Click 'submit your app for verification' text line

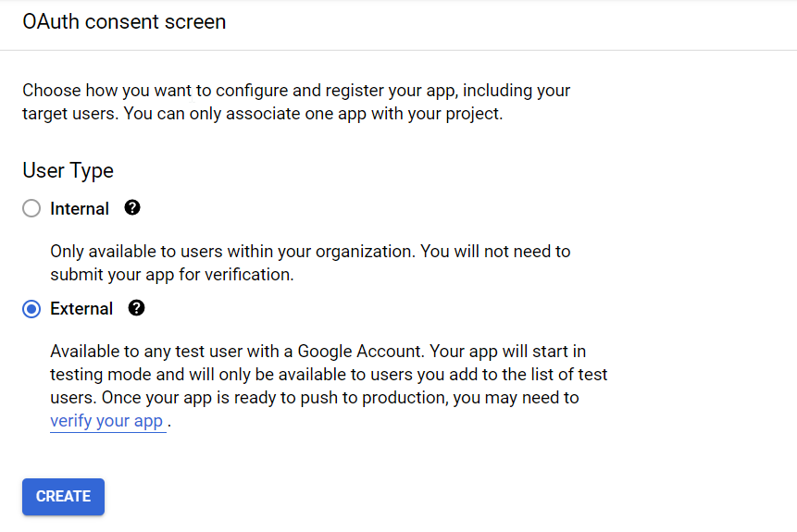171,275
